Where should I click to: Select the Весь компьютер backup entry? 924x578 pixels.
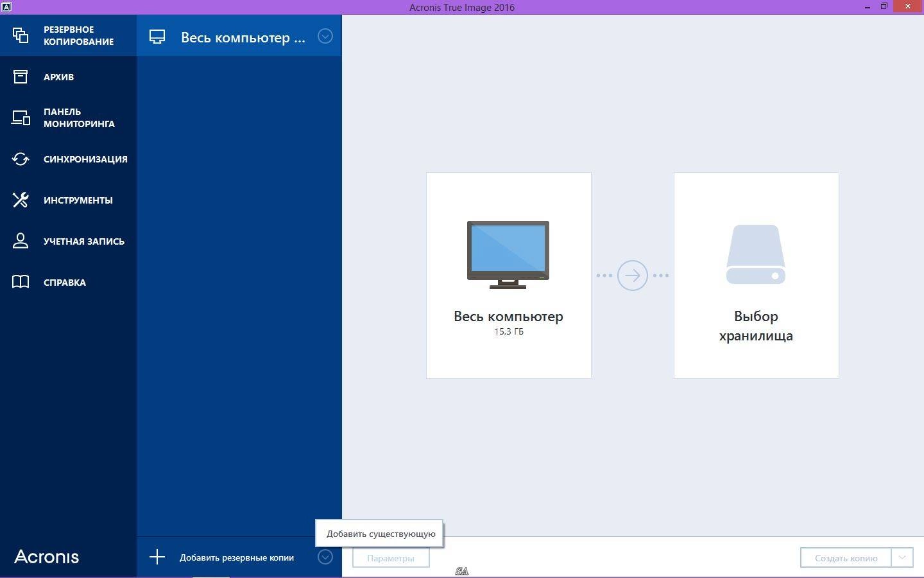239,37
